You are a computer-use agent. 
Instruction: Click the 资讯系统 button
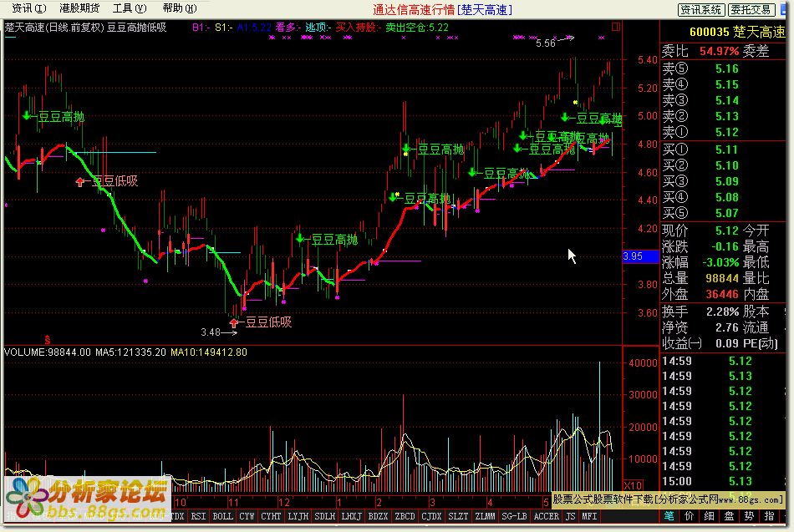[x=701, y=10]
